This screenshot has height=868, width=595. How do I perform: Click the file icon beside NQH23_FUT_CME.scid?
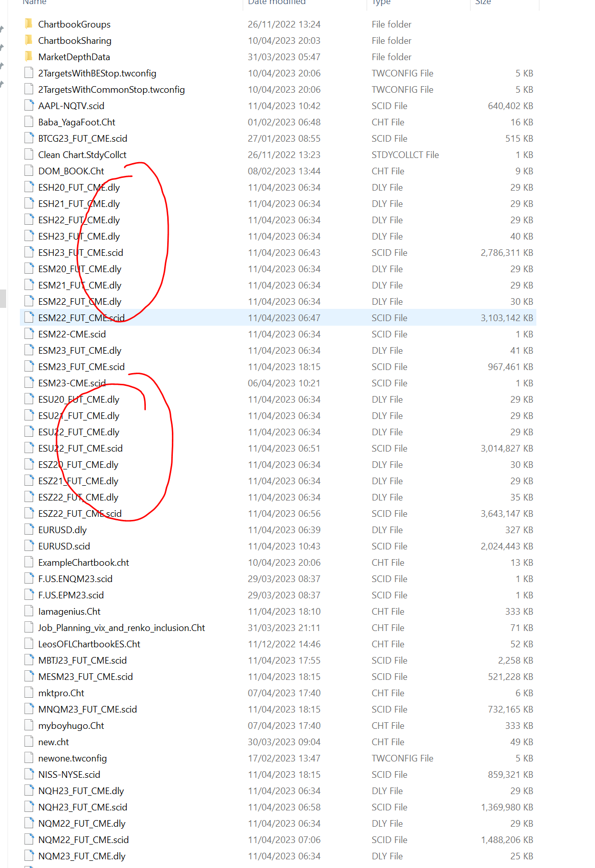pyautogui.click(x=29, y=807)
